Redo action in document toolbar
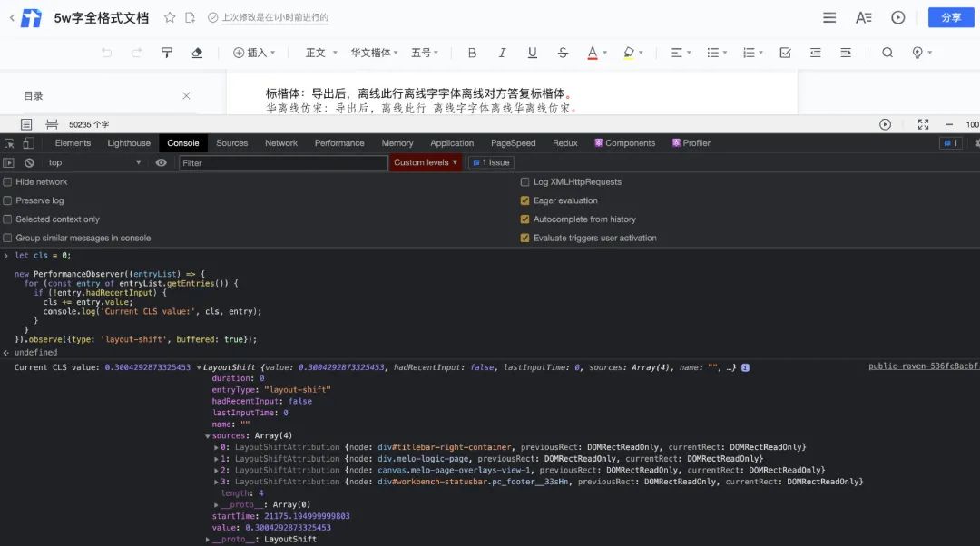 [137, 53]
